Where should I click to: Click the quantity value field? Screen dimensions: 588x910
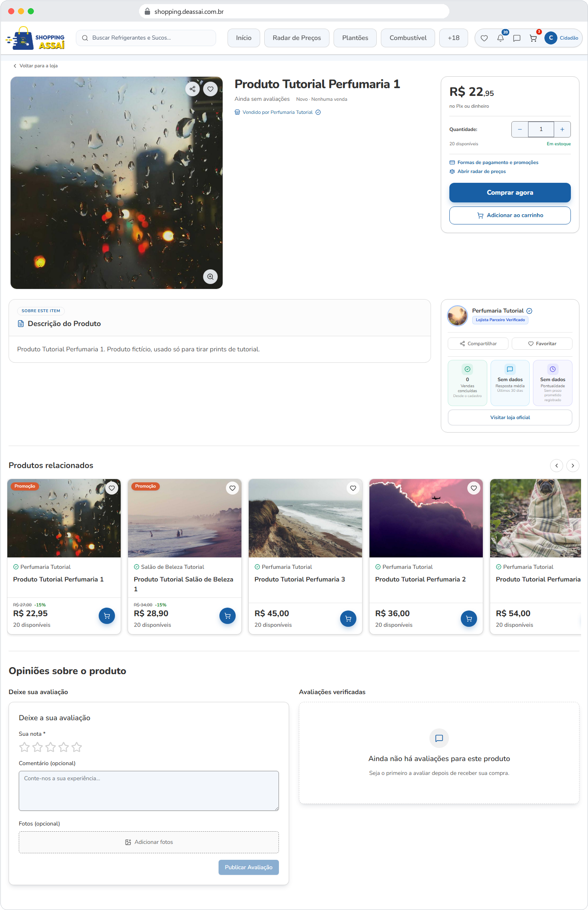(541, 129)
